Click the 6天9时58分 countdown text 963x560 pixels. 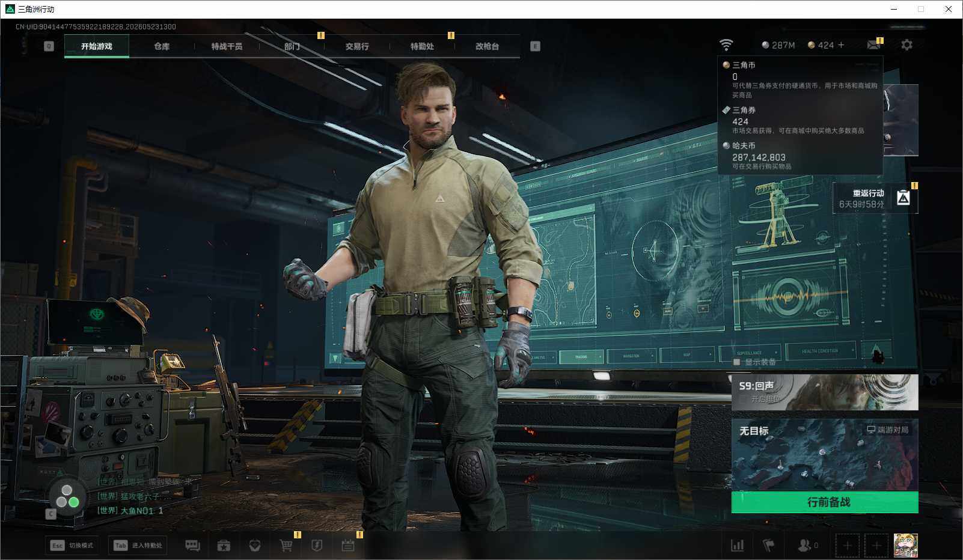click(x=861, y=204)
